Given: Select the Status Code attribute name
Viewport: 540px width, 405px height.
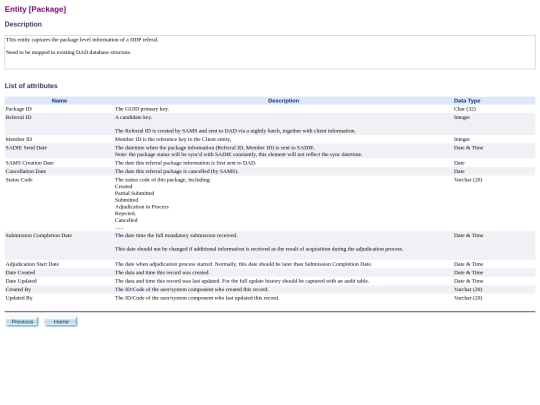Looking at the screenshot, I should pos(19,180).
